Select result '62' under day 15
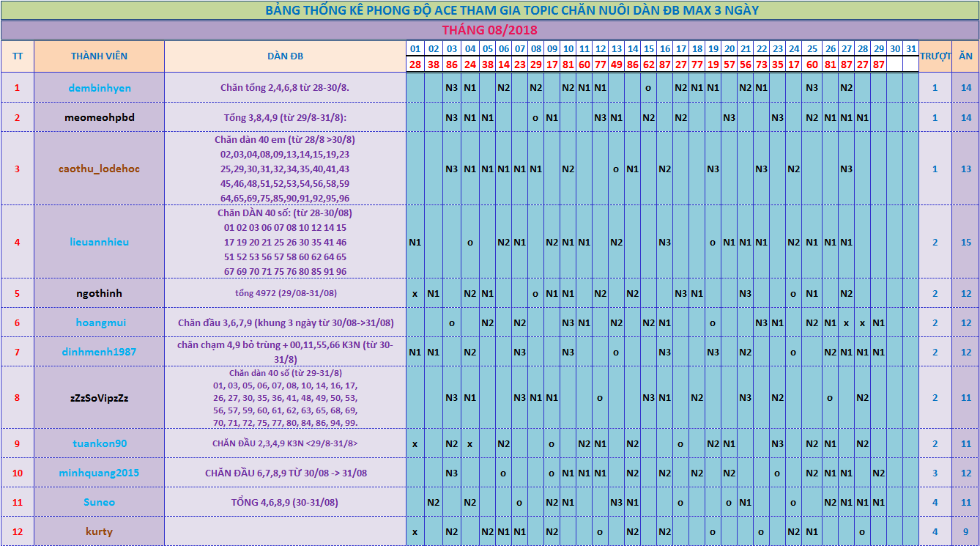This screenshot has width=980, height=546. [649, 64]
